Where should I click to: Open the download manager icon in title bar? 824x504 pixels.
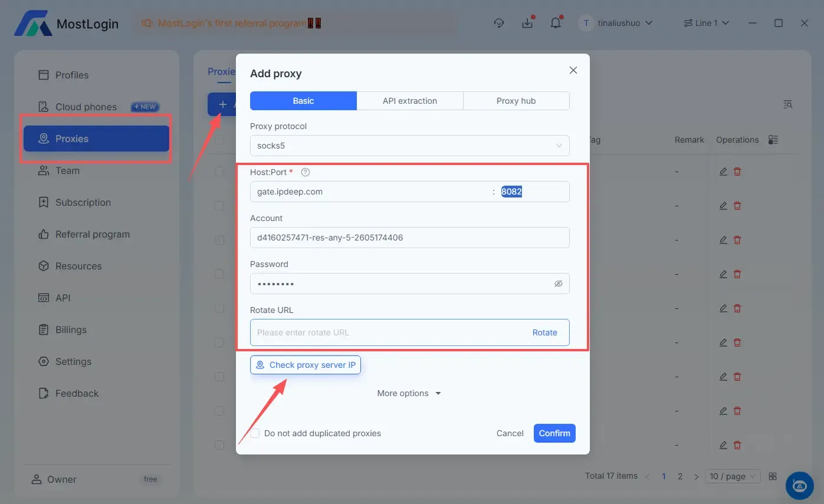[527, 22]
